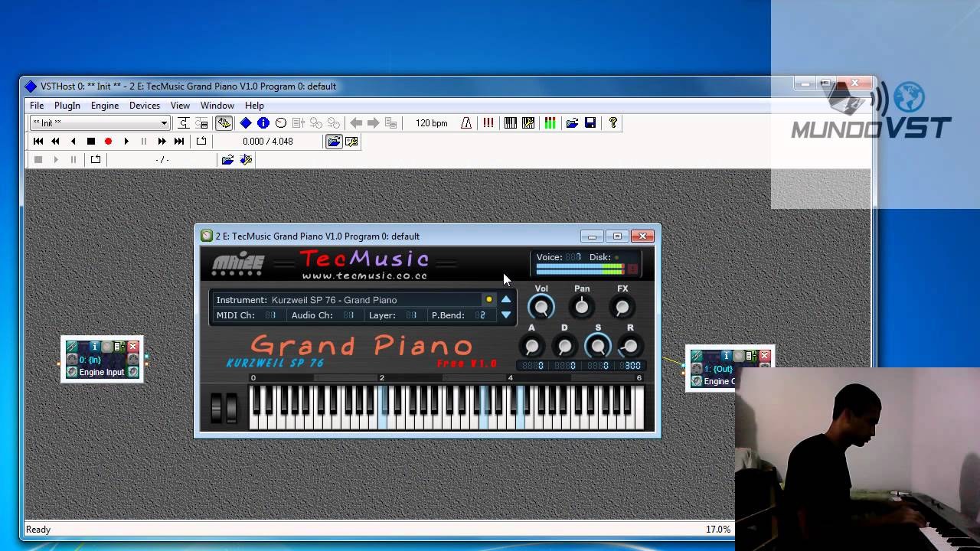Click the blue info circle toolbar icon
The width and height of the screenshot is (980, 551).
(x=263, y=123)
